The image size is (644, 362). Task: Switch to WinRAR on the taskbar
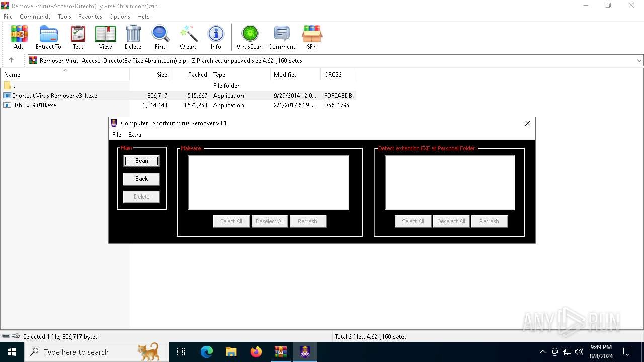(x=281, y=352)
